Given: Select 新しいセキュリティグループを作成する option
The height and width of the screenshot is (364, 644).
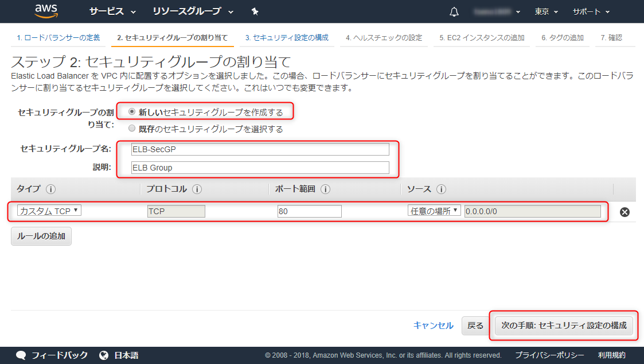Looking at the screenshot, I should pyautogui.click(x=133, y=111).
